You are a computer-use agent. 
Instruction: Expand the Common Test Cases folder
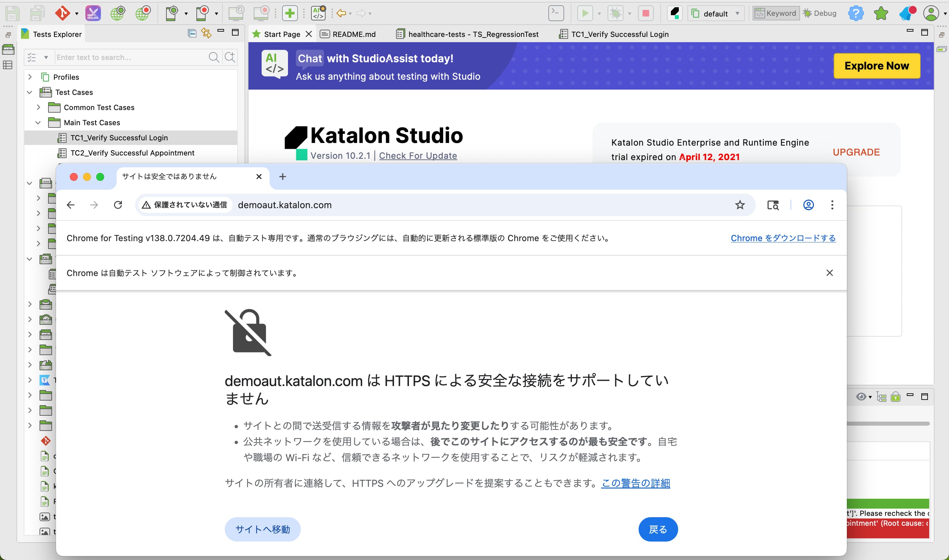point(38,107)
